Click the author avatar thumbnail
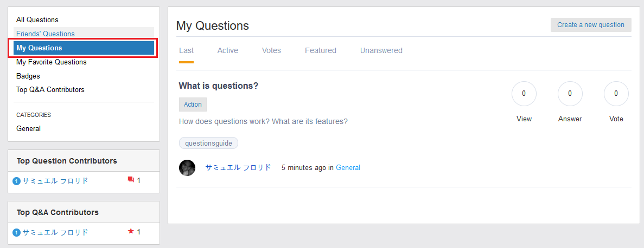This screenshot has height=248, width=644. [187, 168]
